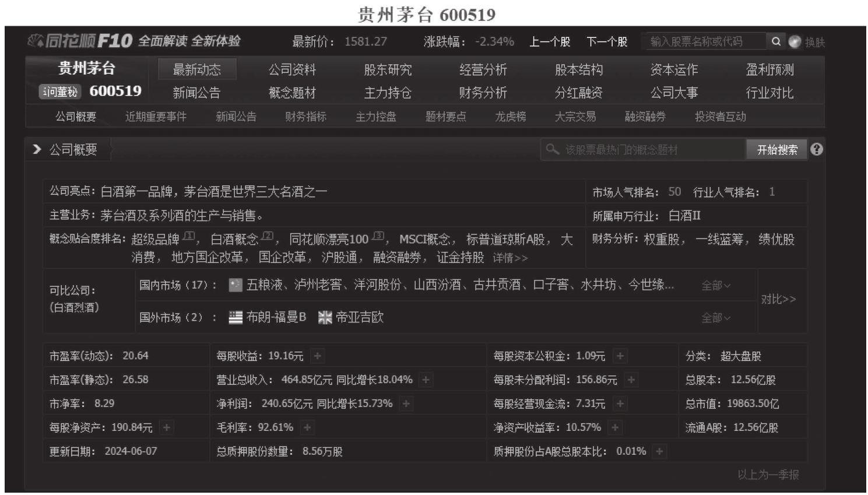Click the plus icon next to 每股资本公积金
868x495 pixels.
click(620, 356)
